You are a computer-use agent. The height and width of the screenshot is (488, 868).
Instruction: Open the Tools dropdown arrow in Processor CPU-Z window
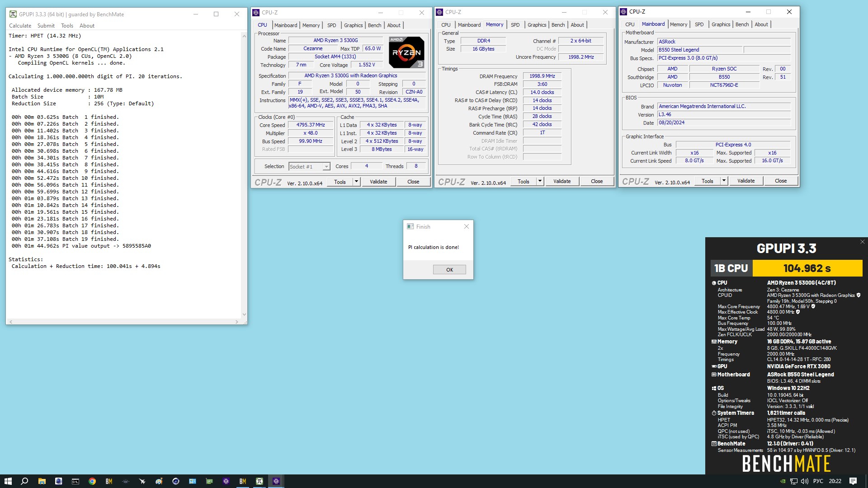[x=356, y=182]
